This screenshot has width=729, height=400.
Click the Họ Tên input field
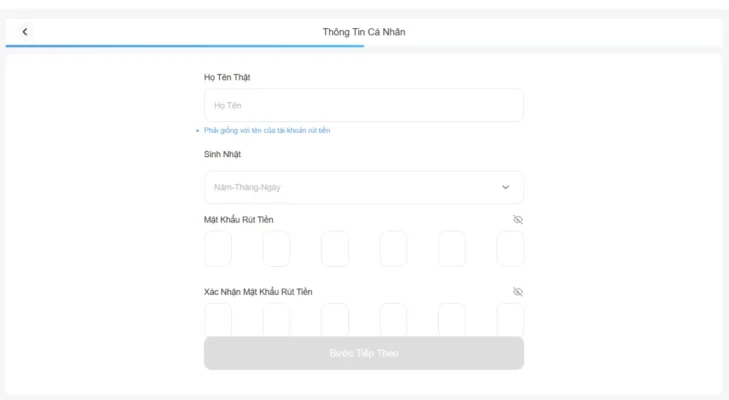click(363, 105)
